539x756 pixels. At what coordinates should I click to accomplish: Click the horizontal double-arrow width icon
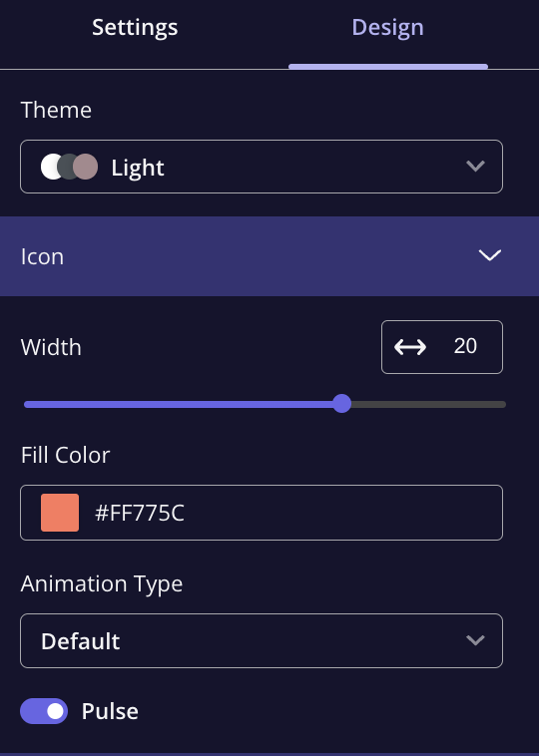tap(410, 347)
